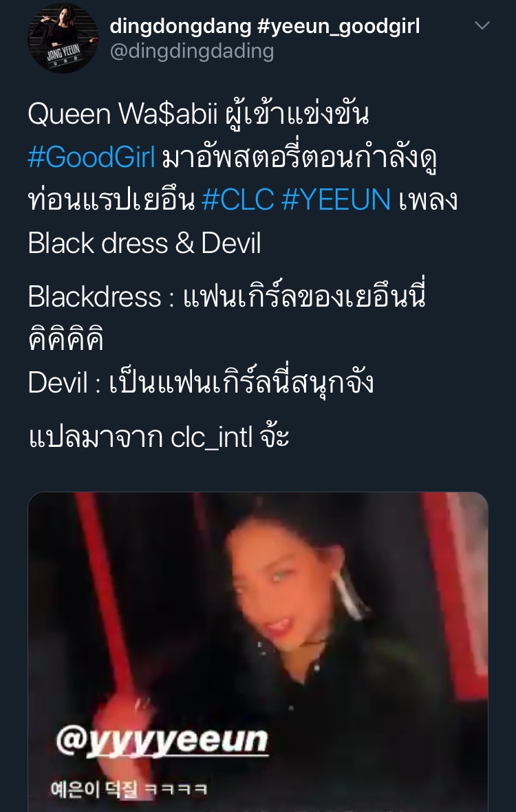The height and width of the screenshot is (812, 516).
Task: Expand the tweet options chevron
Action: point(482,25)
